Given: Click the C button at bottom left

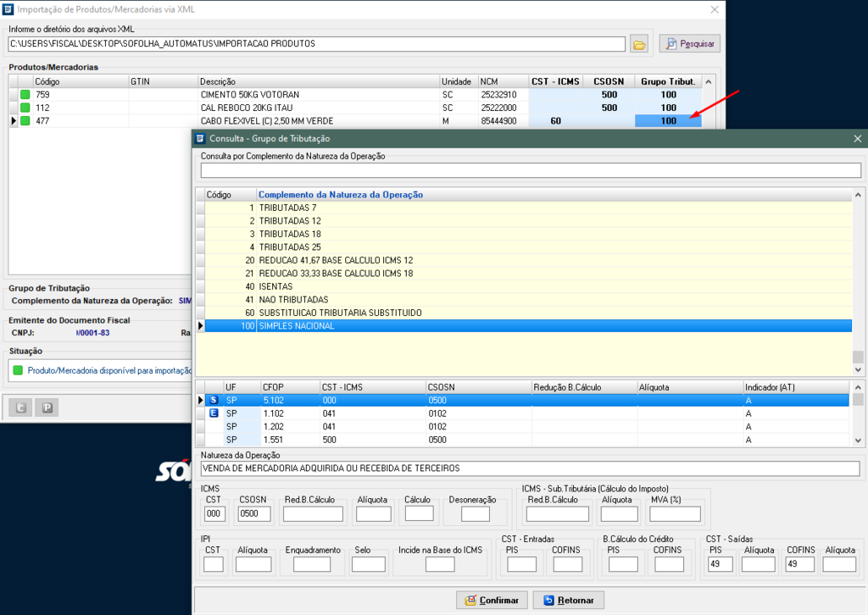Looking at the screenshot, I should pos(21,408).
